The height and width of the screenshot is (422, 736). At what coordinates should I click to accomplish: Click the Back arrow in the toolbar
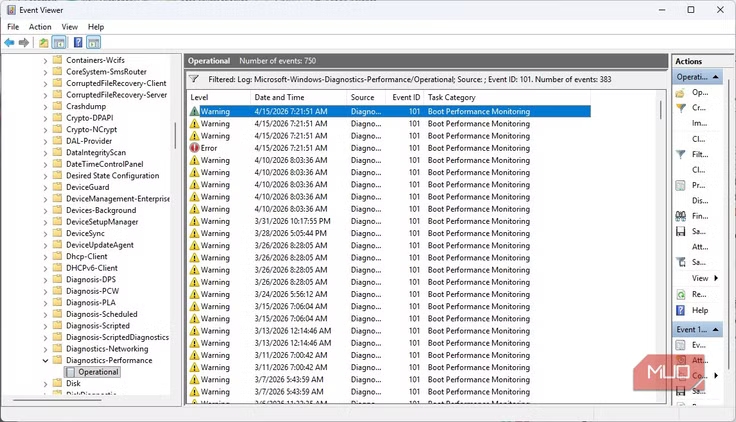(10, 43)
